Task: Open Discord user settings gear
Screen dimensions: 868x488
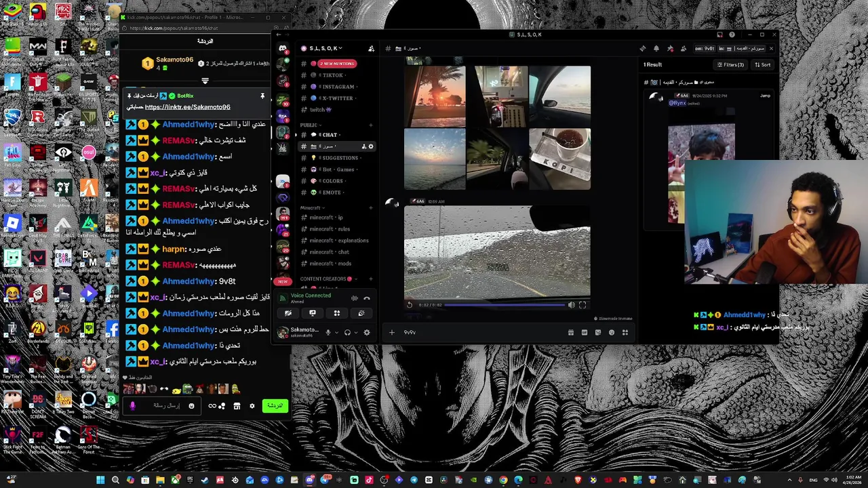Action: pos(367,332)
